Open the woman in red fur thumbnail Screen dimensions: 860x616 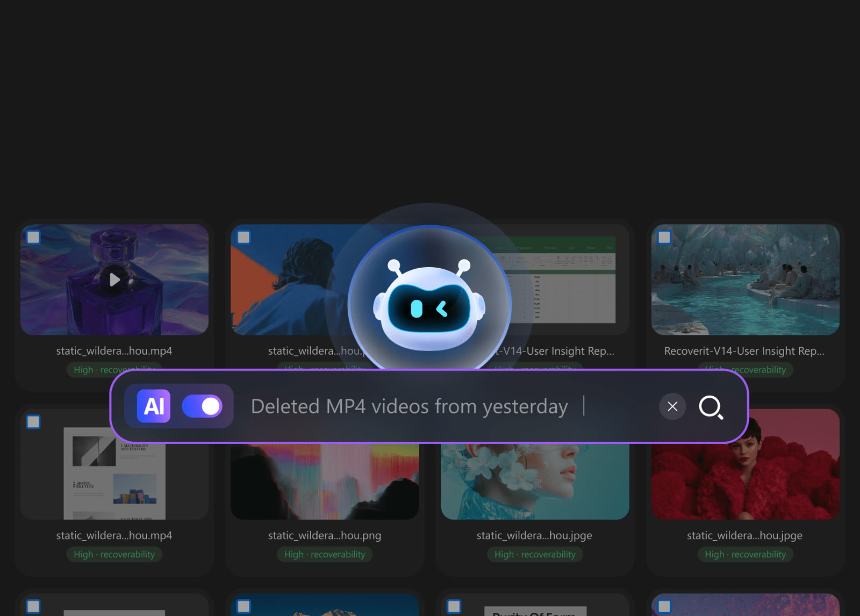[x=745, y=481]
